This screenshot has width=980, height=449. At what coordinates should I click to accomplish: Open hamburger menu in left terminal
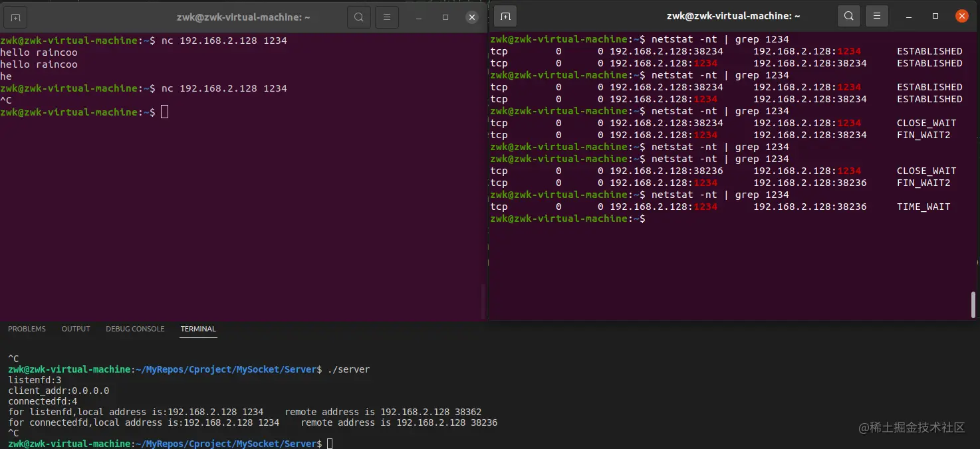coord(387,17)
